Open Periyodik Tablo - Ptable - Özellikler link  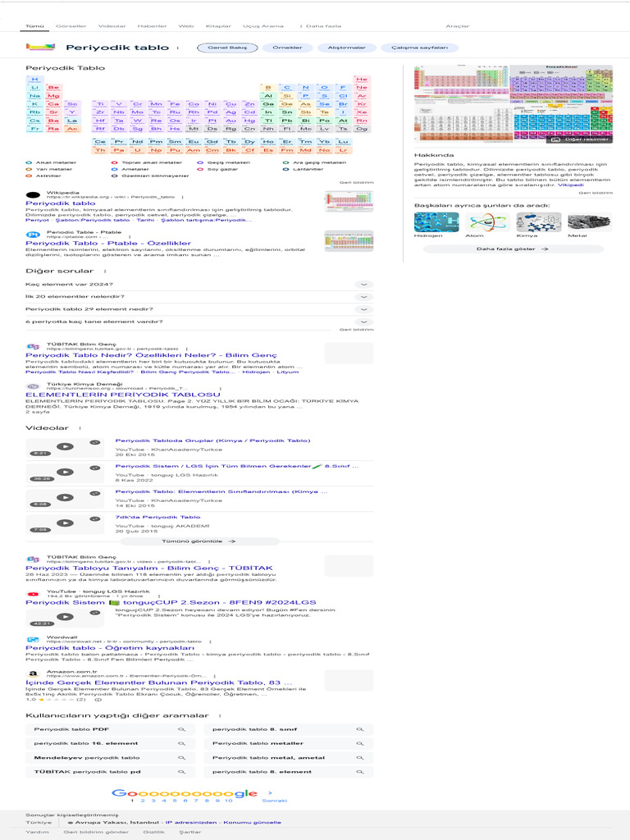click(108, 243)
